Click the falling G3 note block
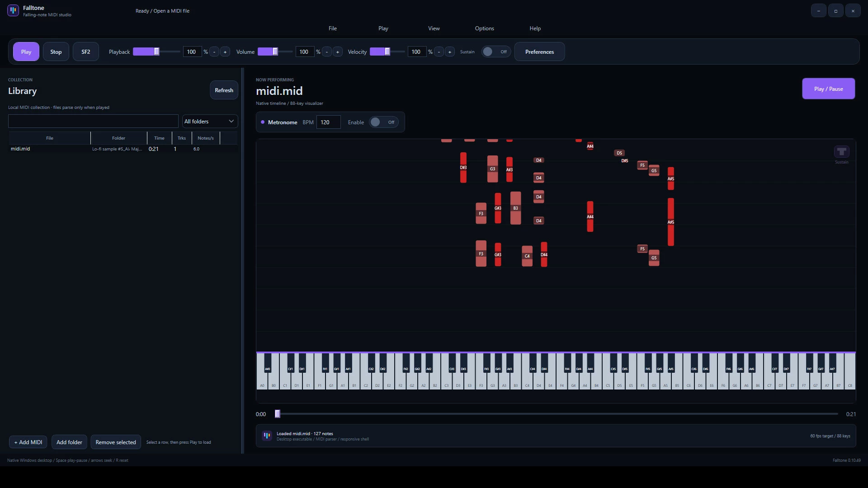Screen dimensions: 868x488 point(492,169)
